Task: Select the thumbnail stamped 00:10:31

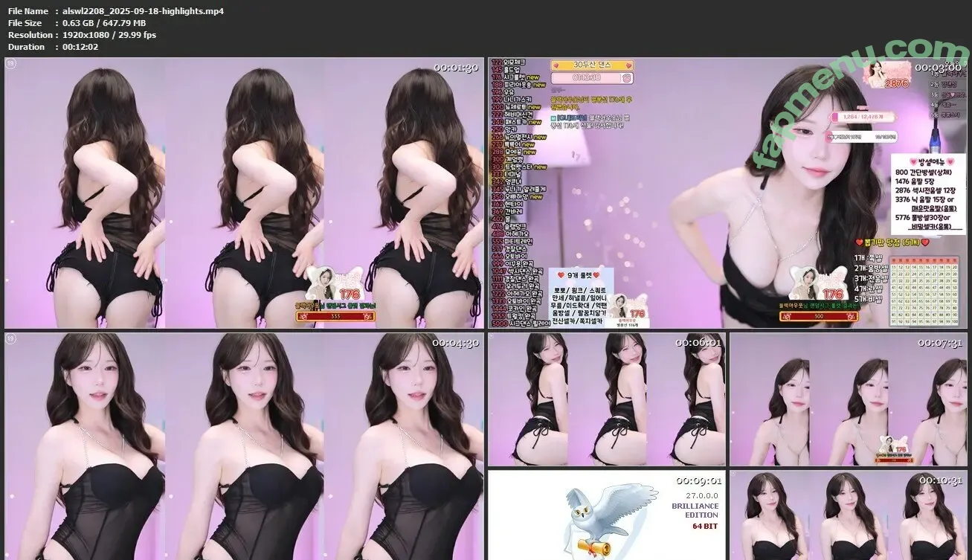Action: point(848,515)
